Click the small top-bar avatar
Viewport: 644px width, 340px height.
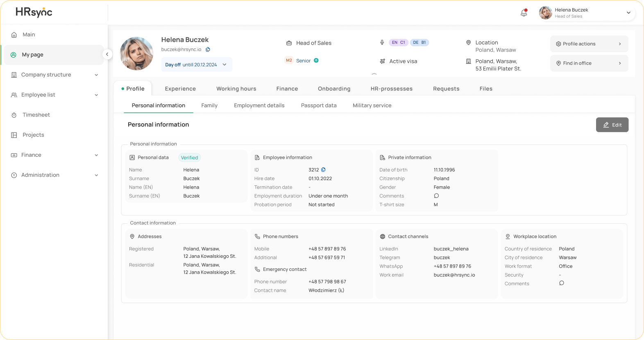tap(545, 13)
